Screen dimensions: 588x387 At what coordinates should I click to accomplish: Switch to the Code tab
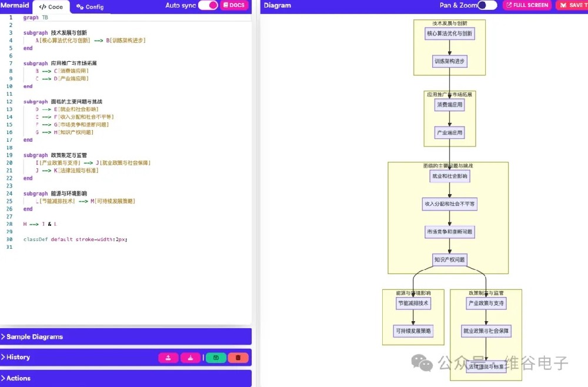[x=51, y=7]
